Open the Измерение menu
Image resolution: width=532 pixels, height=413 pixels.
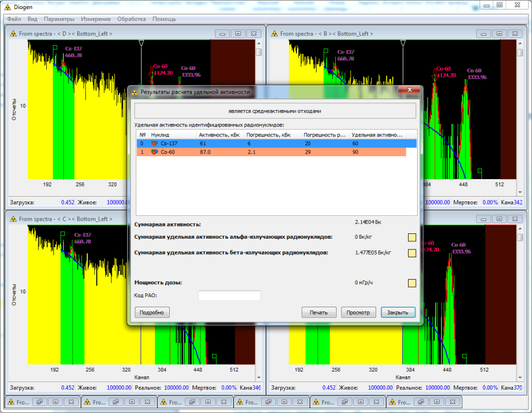[96, 19]
